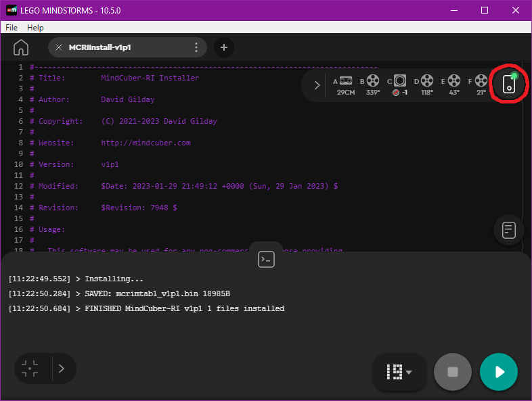Open the knowledge base document icon
The width and height of the screenshot is (532, 401).
(509, 230)
